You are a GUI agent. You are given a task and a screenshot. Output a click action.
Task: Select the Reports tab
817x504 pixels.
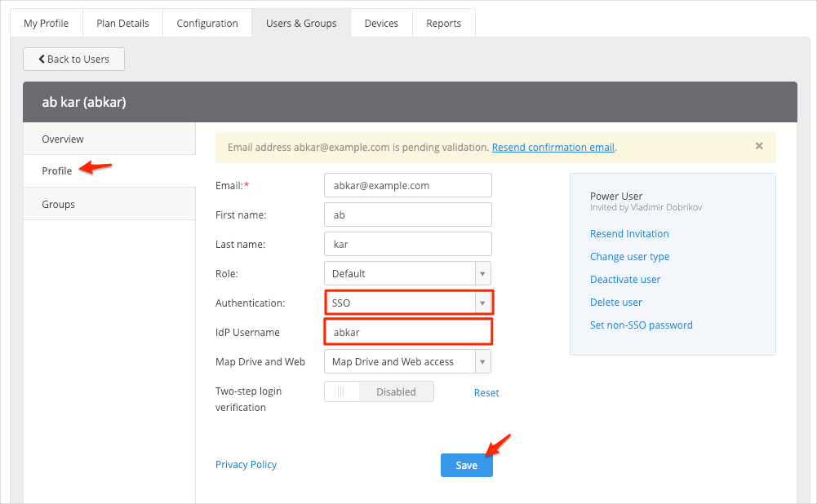(x=443, y=23)
